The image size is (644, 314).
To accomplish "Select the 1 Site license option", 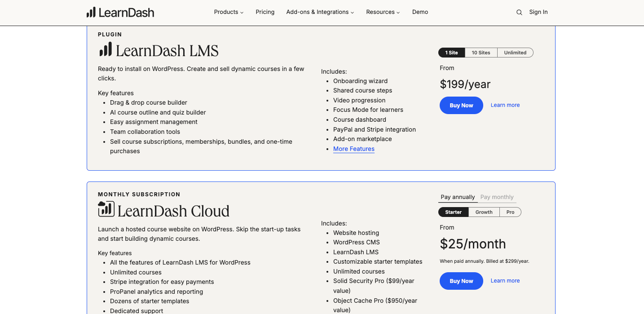I will tap(451, 53).
